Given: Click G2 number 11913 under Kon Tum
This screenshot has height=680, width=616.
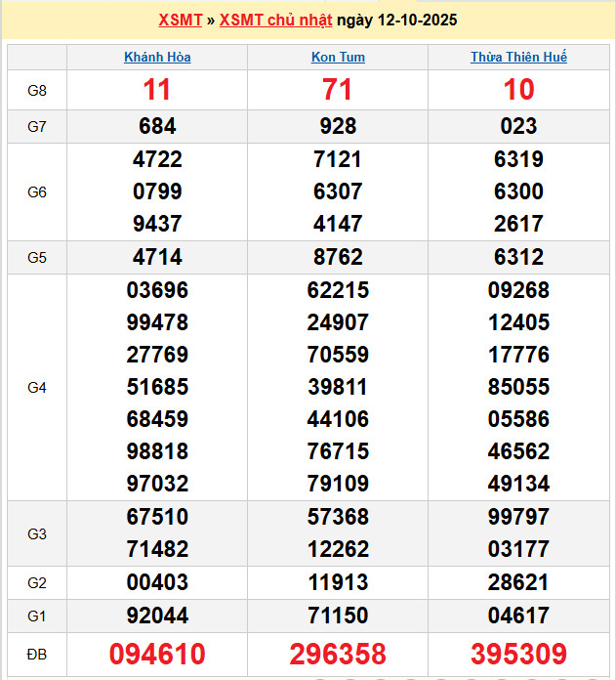Looking at the screenshot, I should click(338, 583).
